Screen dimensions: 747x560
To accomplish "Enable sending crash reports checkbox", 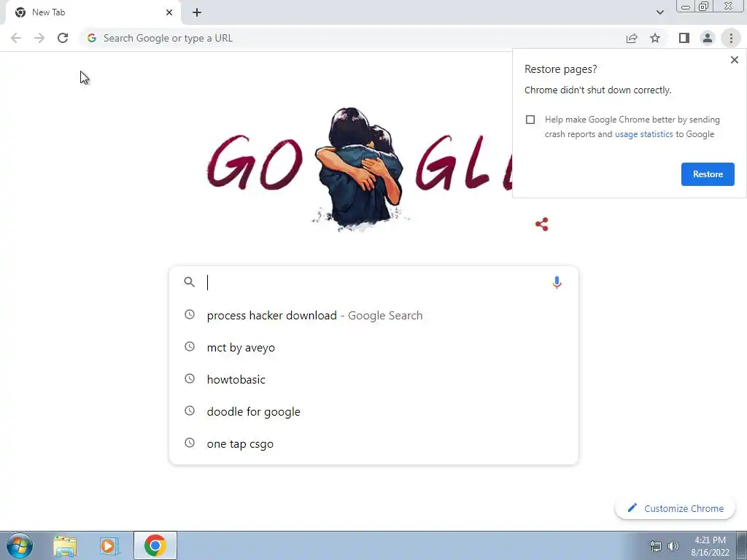I will pyautogui.click(x=530, y=120).
